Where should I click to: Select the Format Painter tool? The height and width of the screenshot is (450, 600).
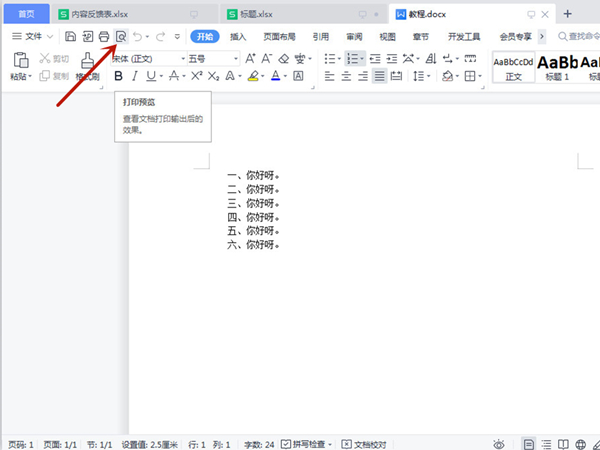pos(87,66)
